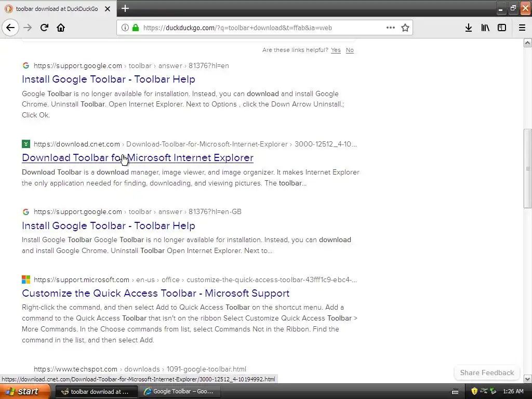Reload the current page
Screen dimensions: 532x399
[x=44, y=28]
